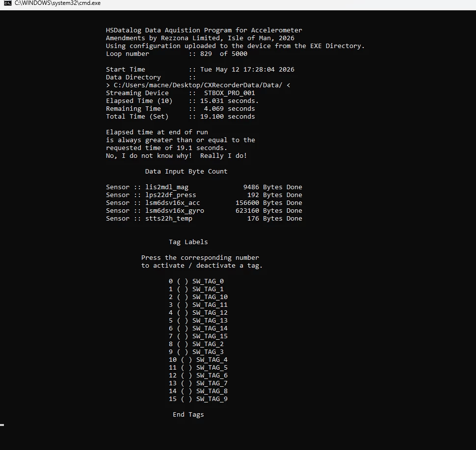The height and width of the screenshot is (450, 476).
Task: Click the lsm6dsv16x_gyro sensor name
Action: pos(175,211)
